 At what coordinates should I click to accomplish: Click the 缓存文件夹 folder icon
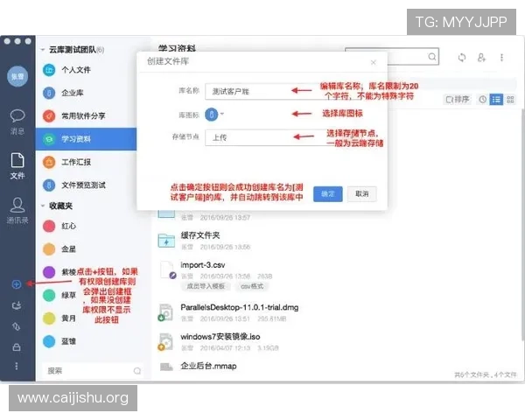(x=166, y=241)
